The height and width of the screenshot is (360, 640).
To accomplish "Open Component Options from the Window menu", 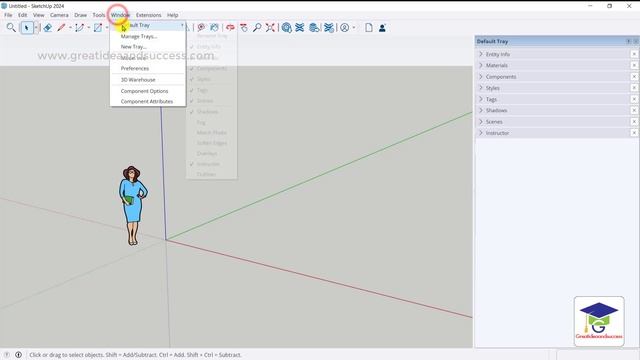I will coord(148,91).
